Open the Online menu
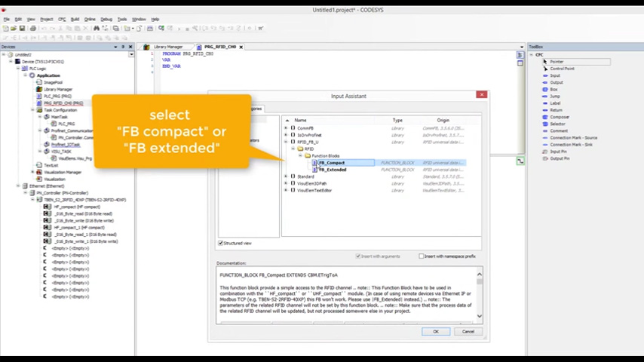The width and height of the screenshot is (644, 362). [x=90, y=19]
